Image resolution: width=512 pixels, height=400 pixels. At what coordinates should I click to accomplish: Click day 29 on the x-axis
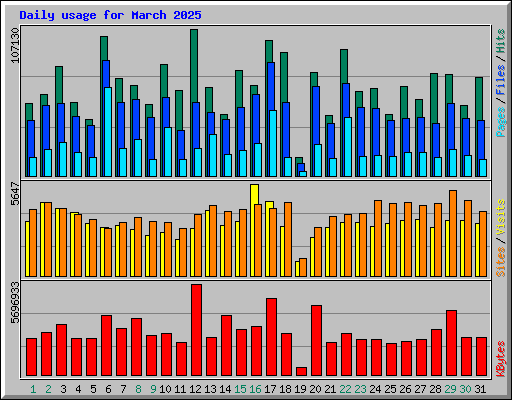point(450,389)
